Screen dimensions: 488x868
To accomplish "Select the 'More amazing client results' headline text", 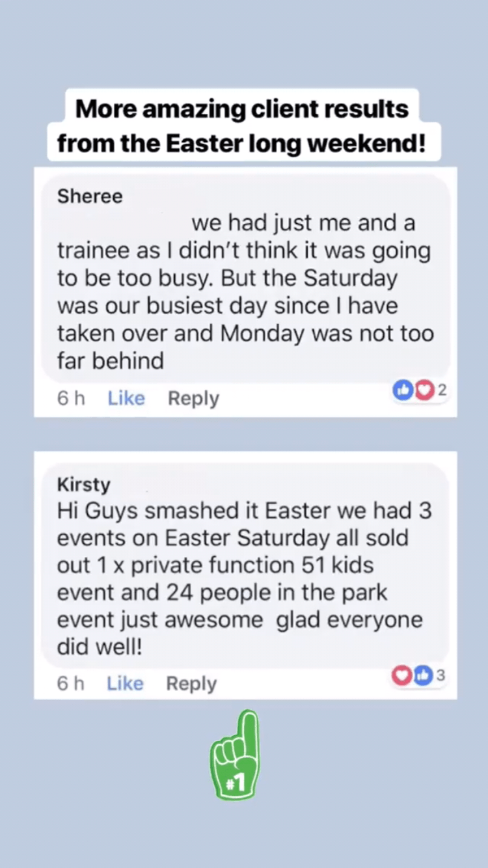I will (x=242, y=108).
